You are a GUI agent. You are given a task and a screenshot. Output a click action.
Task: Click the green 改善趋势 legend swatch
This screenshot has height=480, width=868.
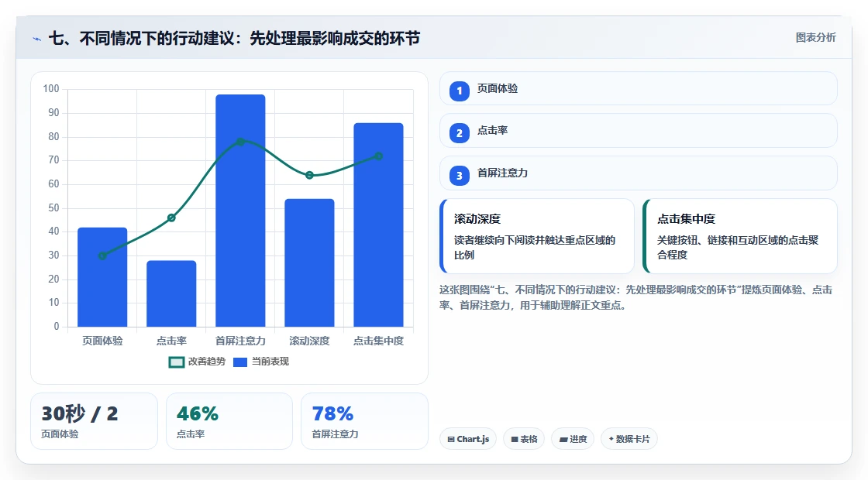(176, 362)
